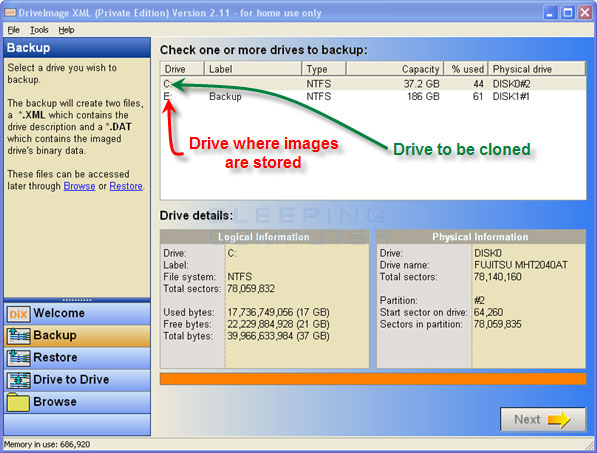Sort by the % used column header
Viewport: 597px width, 453px height.
coord(466,69)
